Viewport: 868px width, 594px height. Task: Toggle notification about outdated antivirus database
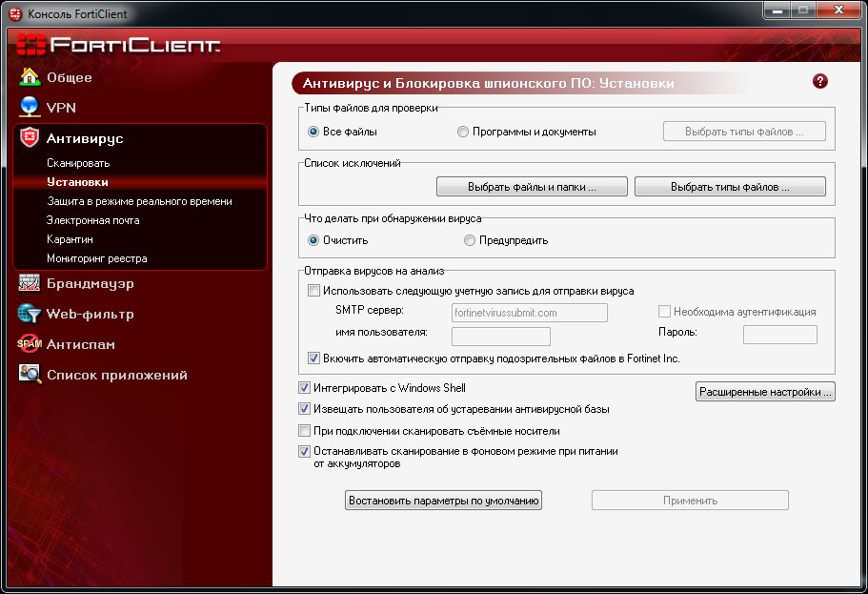click(305, 409)
